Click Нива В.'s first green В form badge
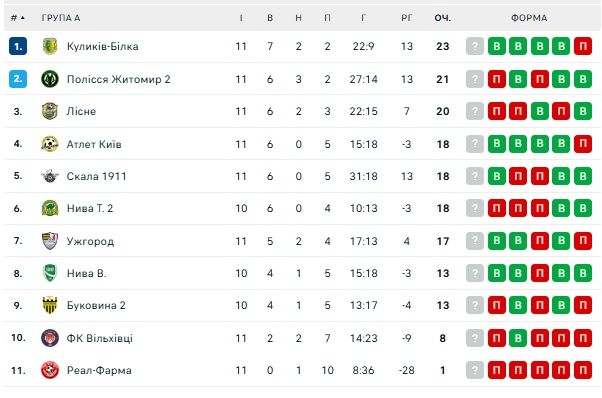The height and width of the screenshot is (398, 602). (497, 273)
